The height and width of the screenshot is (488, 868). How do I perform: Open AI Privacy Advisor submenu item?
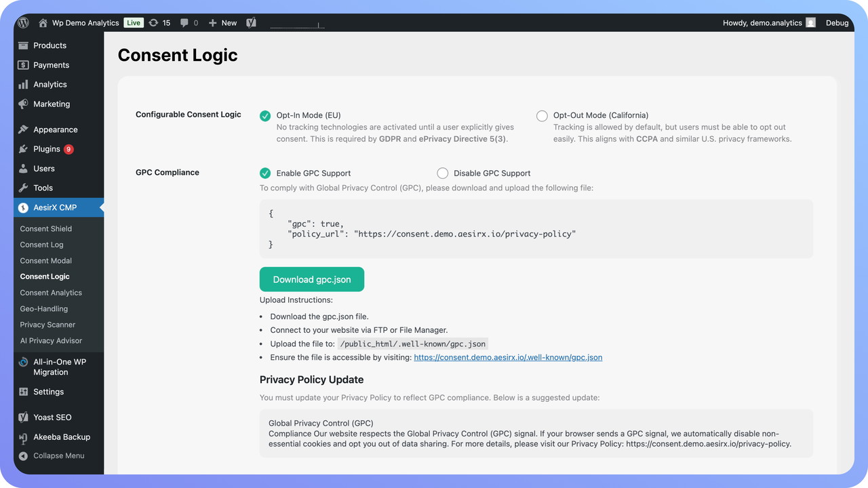pos(51,341)
